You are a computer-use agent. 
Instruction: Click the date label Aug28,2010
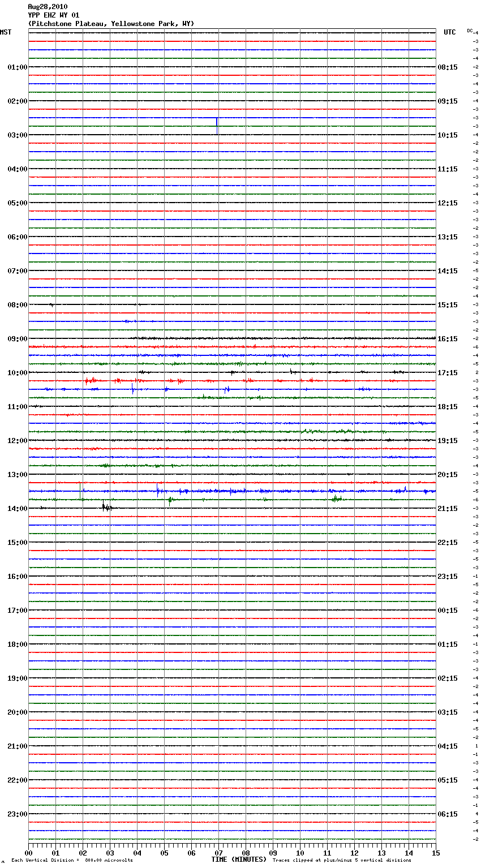[x=48, y=7]
